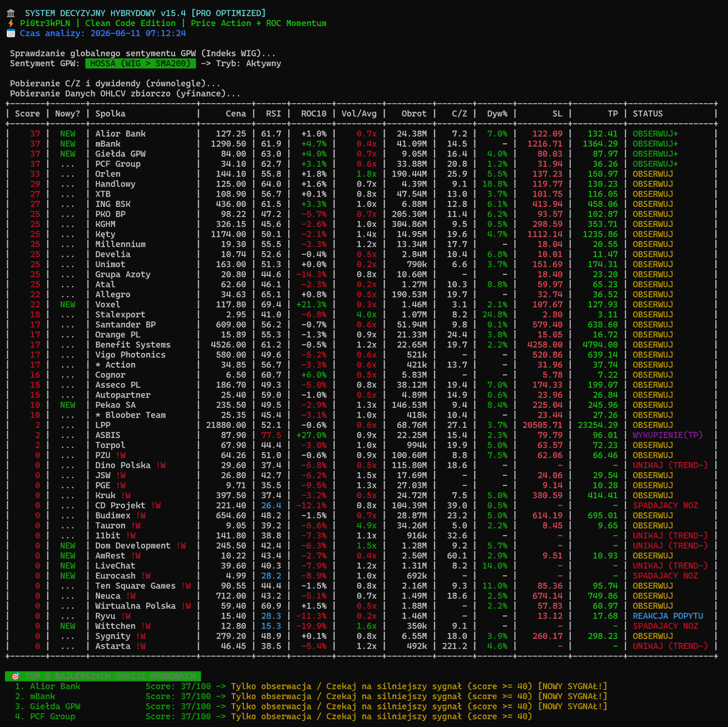728x727 pixels.
Task: Click the LPP price 21880.00
Action: click(x=226, y=425)
